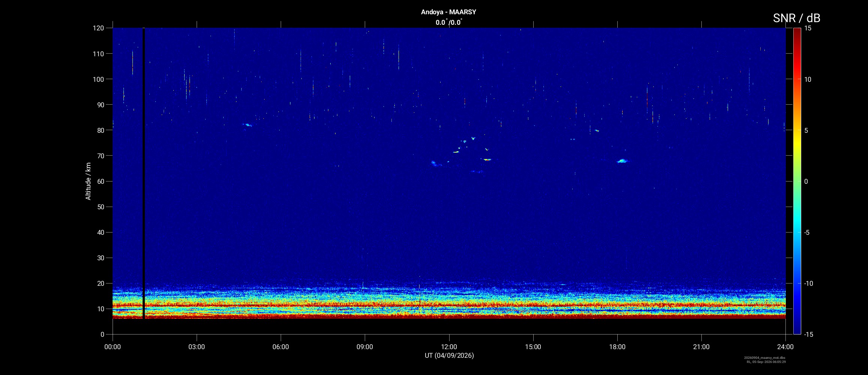Click the SNR / dB colorbar label

click(796, 18)
